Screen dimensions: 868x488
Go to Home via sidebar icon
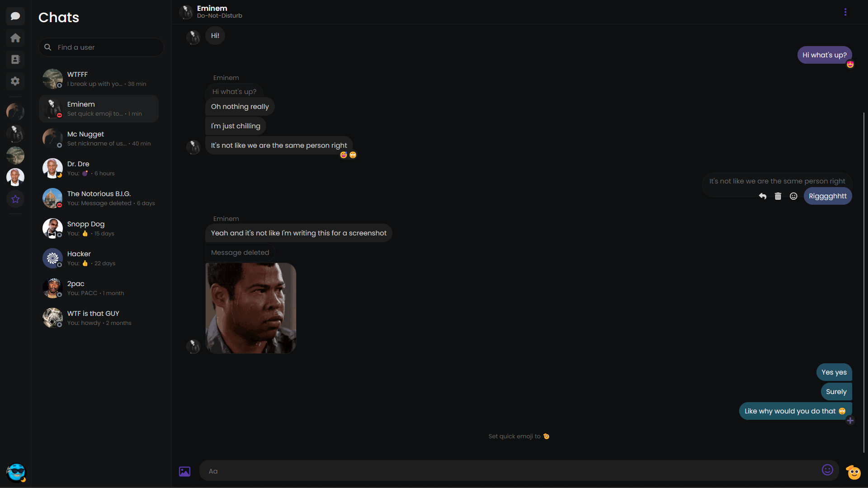[15, 38]
